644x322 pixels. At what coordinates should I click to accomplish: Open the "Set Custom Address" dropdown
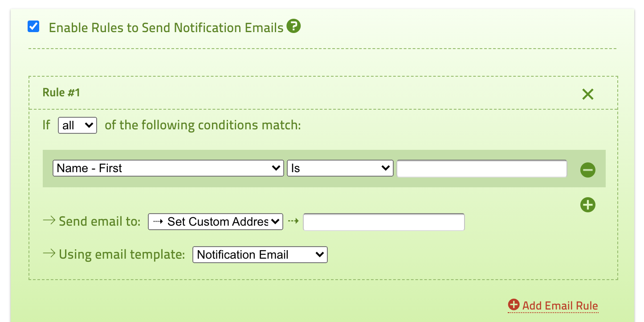click(x=215, y=222)
